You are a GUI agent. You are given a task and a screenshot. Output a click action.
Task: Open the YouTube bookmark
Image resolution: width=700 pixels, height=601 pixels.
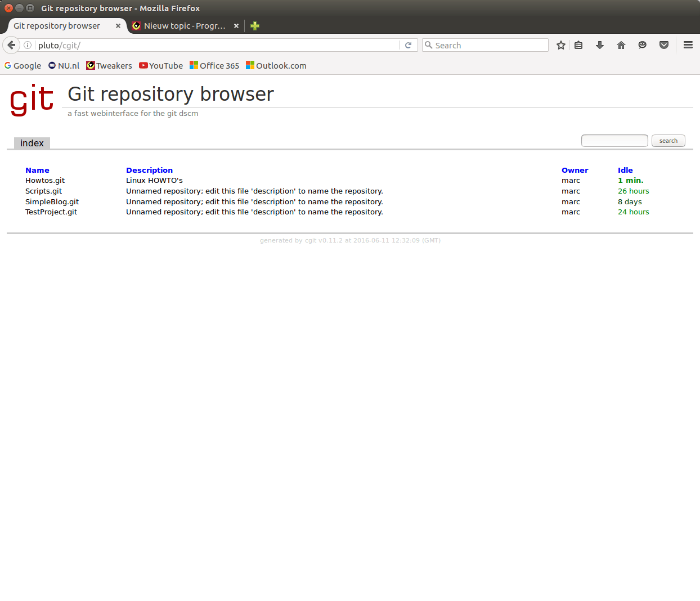(x=161, y=66)
